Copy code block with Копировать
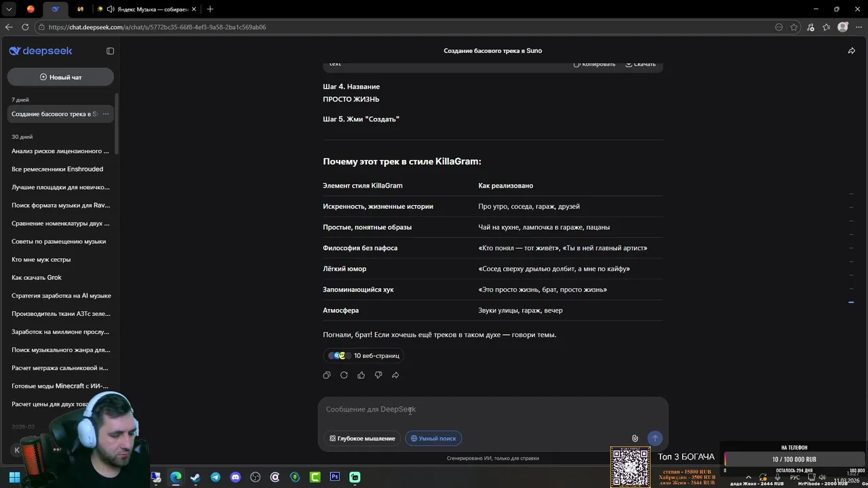868x488 pixels. click(595, 64)
